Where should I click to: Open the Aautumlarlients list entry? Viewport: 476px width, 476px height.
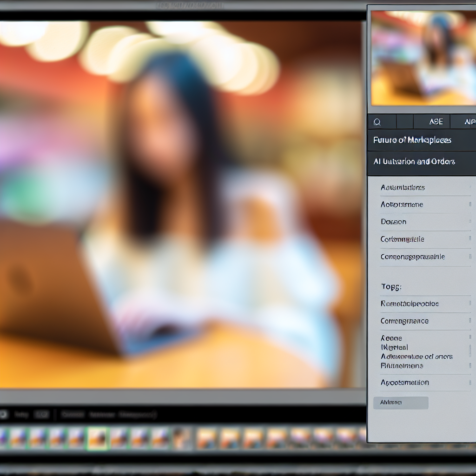click(x=403, y=188)
